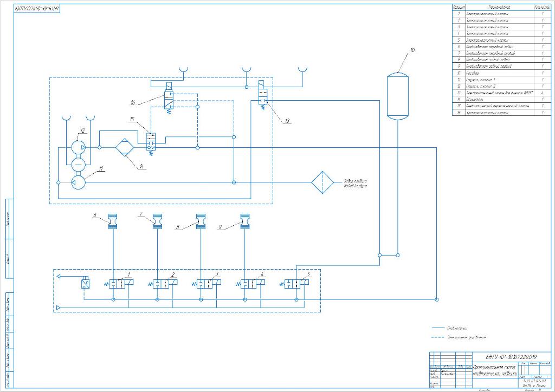The width and height of the screenshot is (555, 392).
Task: Select the air spring symbol labeled 9
Action: point(245,221)
